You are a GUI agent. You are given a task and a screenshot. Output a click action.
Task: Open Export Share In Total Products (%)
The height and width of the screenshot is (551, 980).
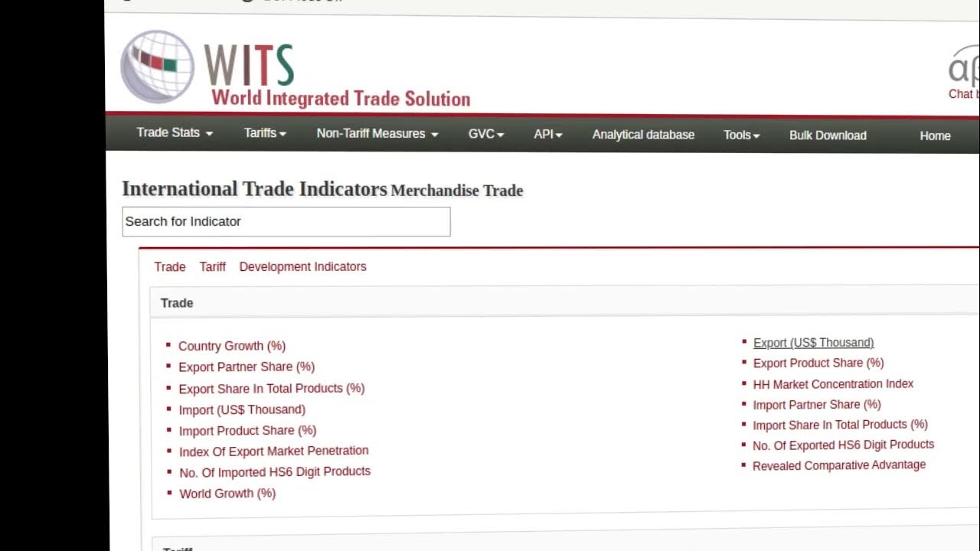(272, 388)
